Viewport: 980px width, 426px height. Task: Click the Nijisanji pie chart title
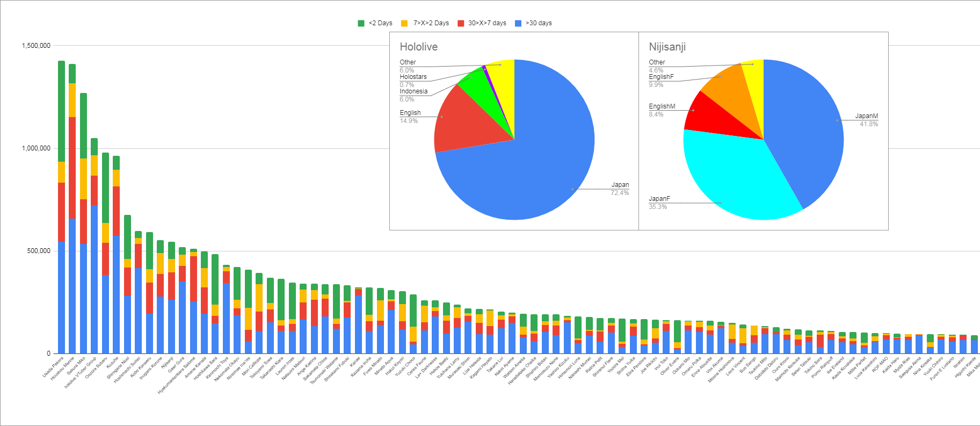pyautogui.click(x=667, y=47)
